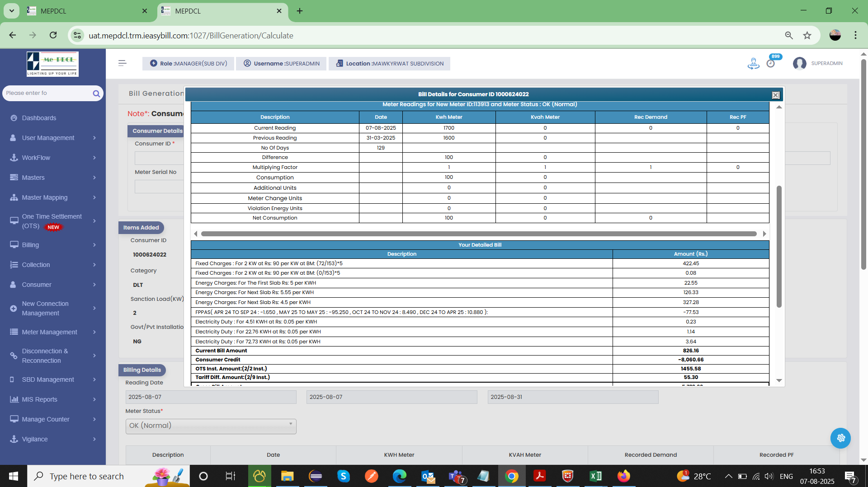Switch to the first MEPDCL browser tab
868x487 pixels.
tap(86, 11)
